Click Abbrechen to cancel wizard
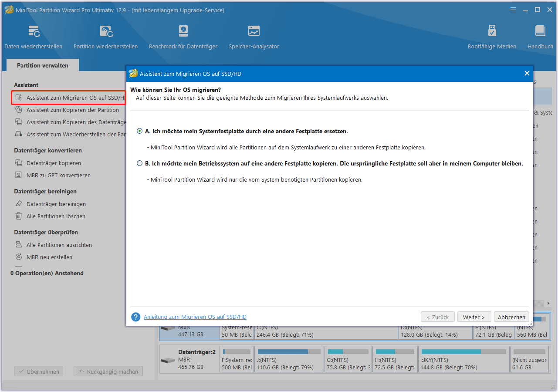Viewport: 558px width, 392px height. (511, 317)
